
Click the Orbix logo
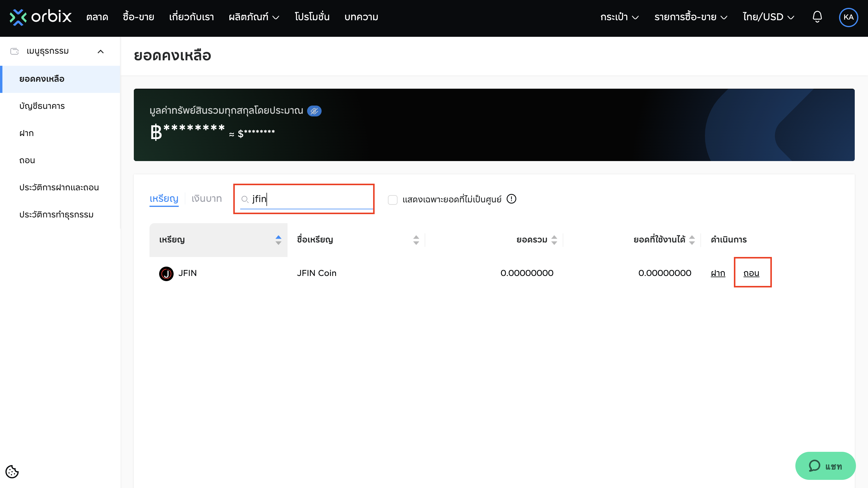click(40, 17)
